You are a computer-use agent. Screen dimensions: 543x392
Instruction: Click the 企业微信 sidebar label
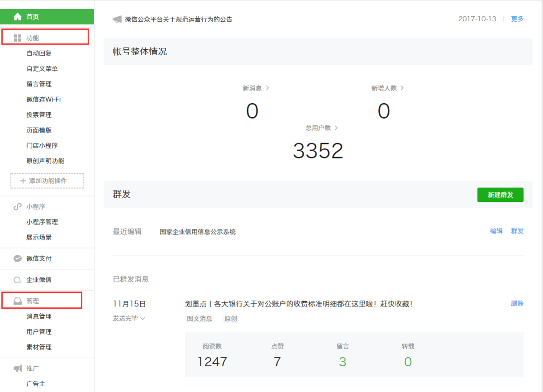39,280
